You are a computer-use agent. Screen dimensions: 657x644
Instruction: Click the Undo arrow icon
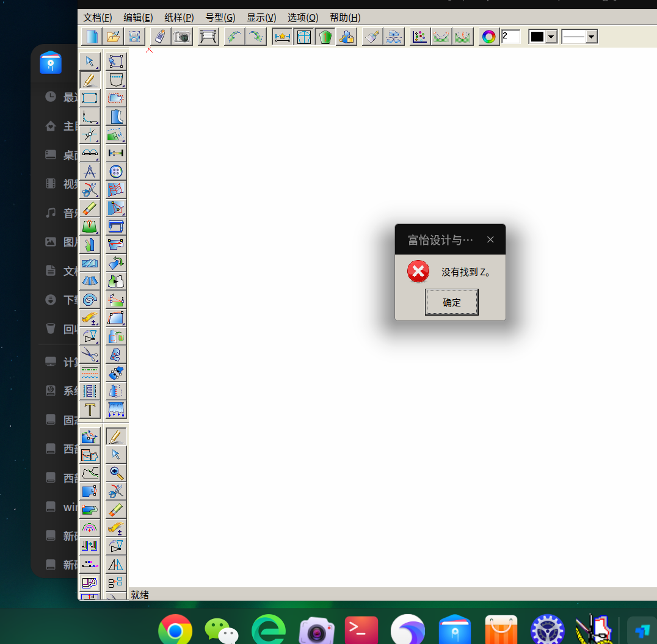[234, 37]
